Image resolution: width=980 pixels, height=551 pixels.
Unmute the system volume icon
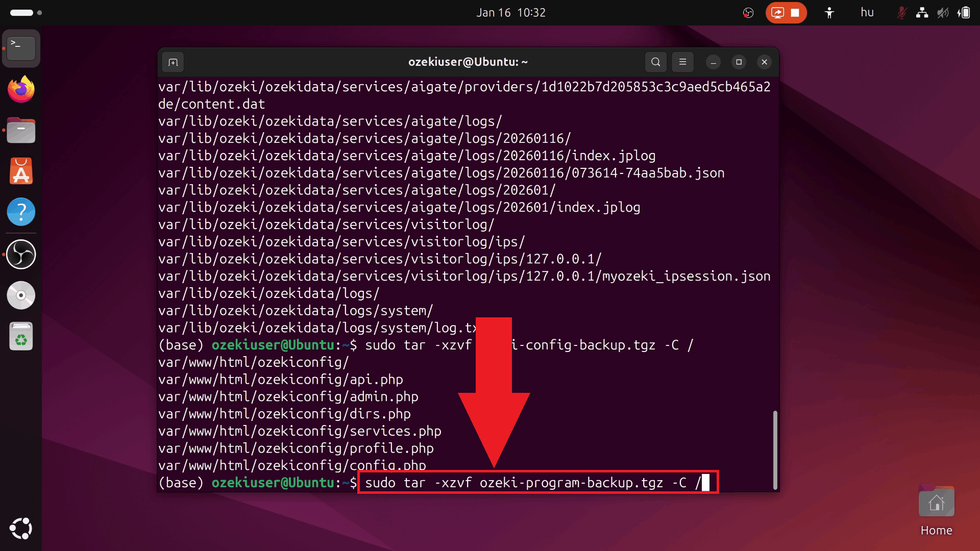click(x=943, y=12)
